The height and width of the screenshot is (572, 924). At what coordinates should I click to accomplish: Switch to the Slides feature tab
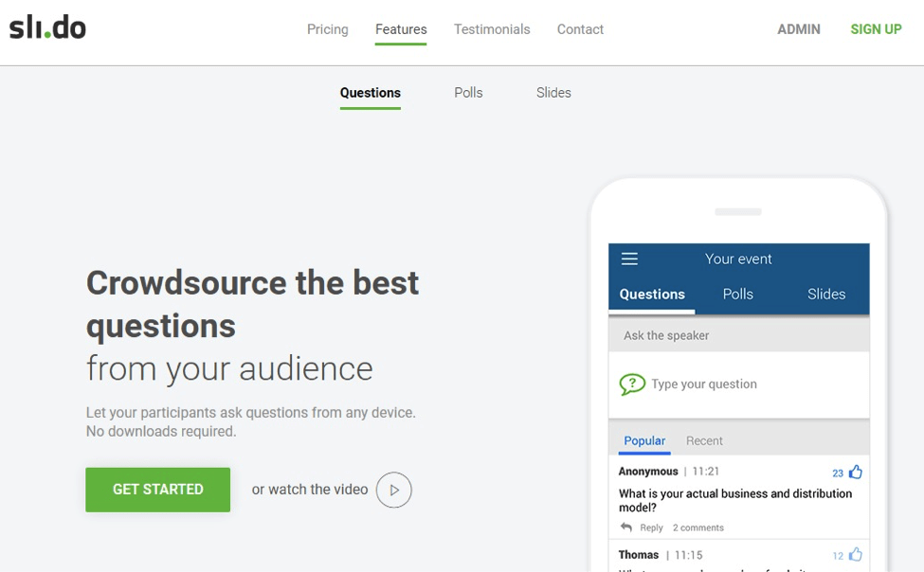point(553,93)
